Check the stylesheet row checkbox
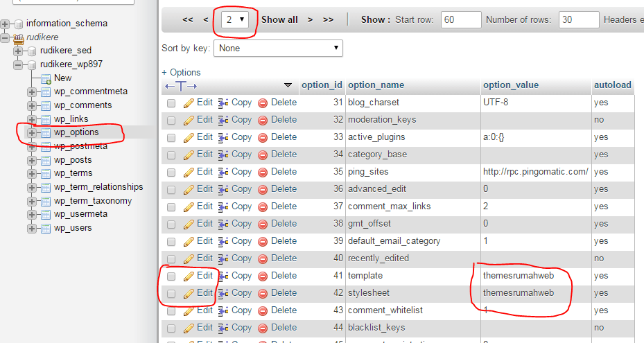Screen dimensions: 644x343 coord(171,294)
